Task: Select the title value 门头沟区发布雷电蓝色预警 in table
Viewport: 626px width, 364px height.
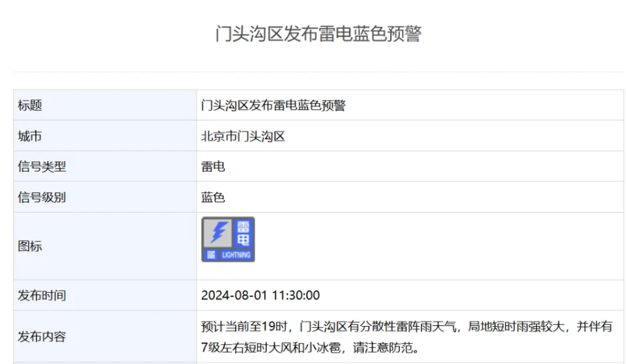Action: click(273, 105)
